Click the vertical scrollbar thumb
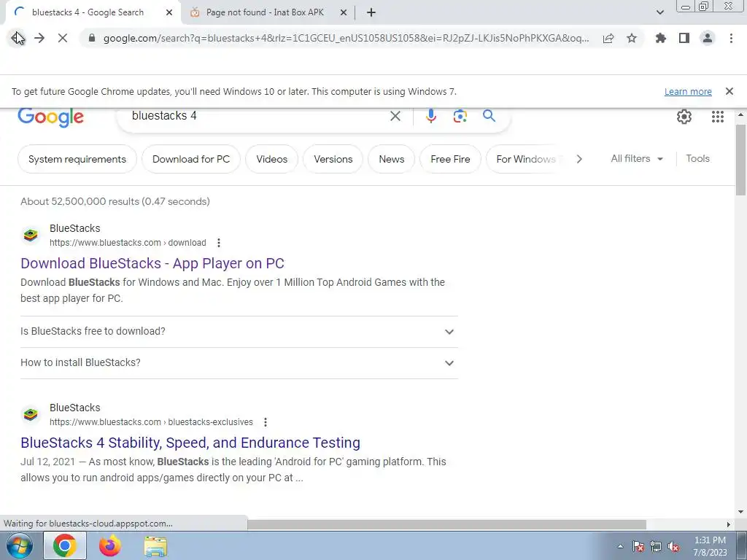This screenshot has height=560, width=747. [740, 160]
